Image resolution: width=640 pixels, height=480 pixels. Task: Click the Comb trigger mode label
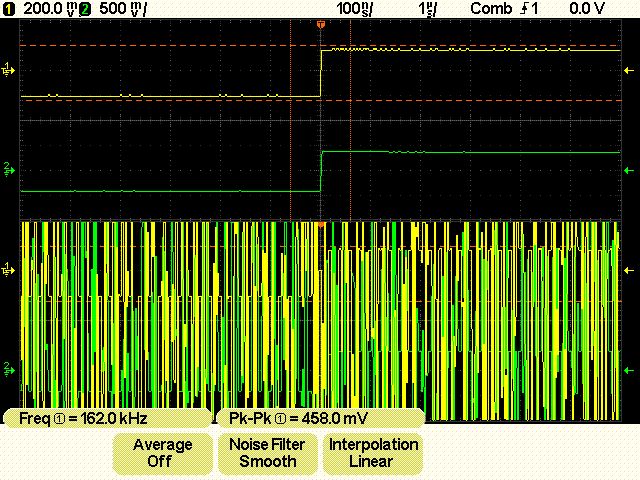pos(491,9)
